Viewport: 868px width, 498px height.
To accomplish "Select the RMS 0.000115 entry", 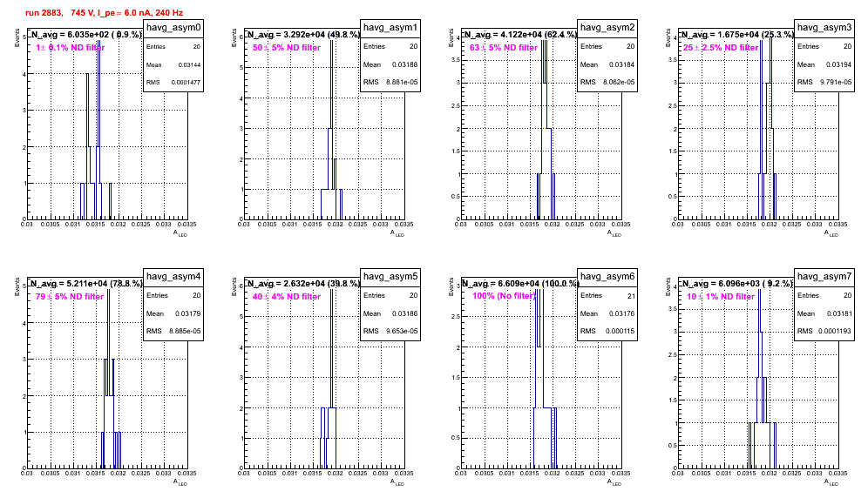I will (x=607, y=332).
